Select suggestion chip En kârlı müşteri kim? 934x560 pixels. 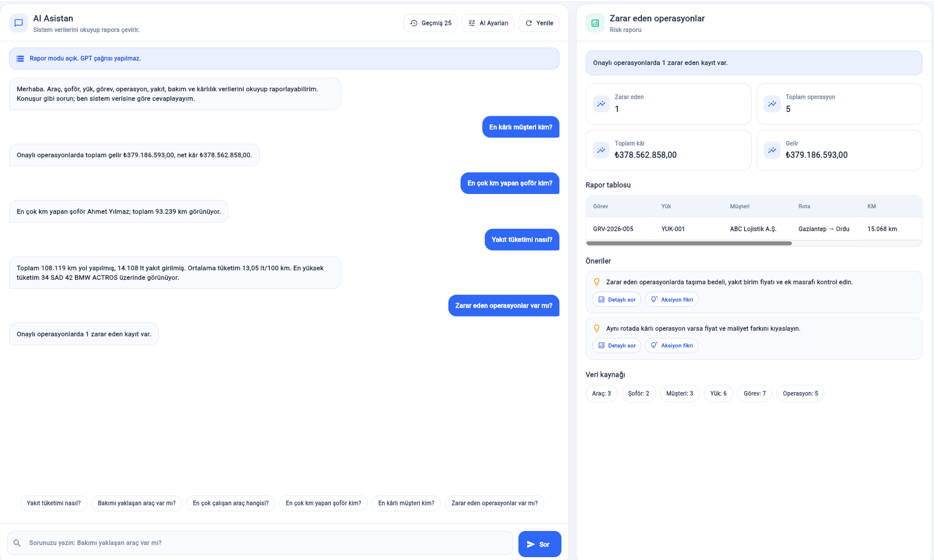[x=406, y=503]
